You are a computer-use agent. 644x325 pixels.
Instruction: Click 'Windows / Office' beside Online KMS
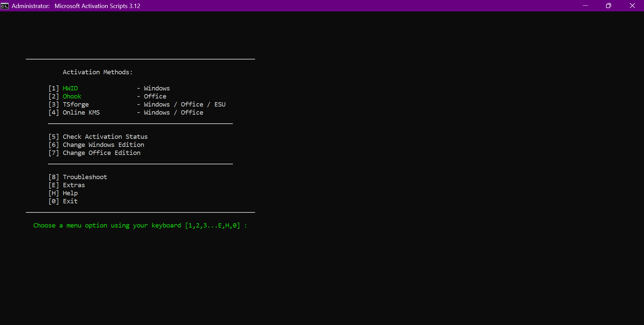174,113
